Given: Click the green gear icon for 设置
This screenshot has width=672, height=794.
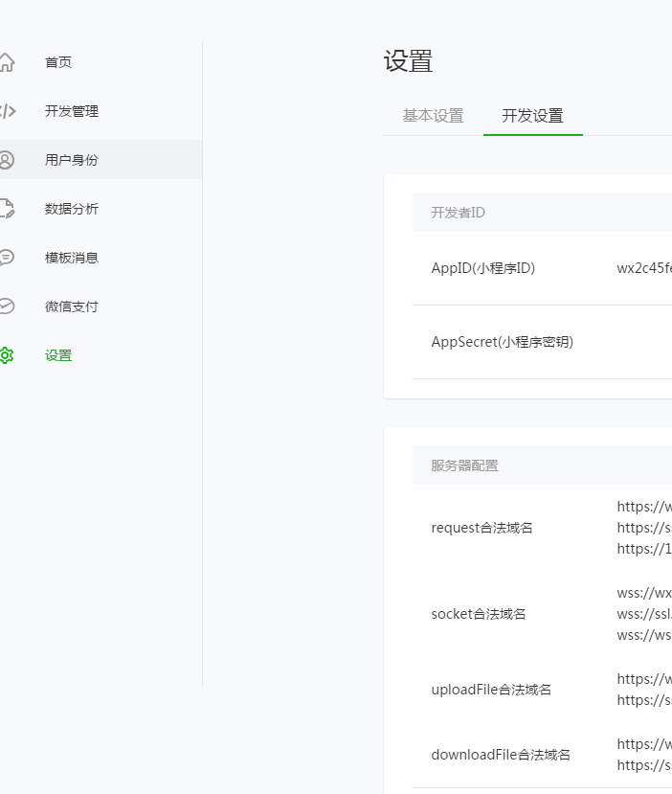Looking at the screenshot, I should (7, 355).
